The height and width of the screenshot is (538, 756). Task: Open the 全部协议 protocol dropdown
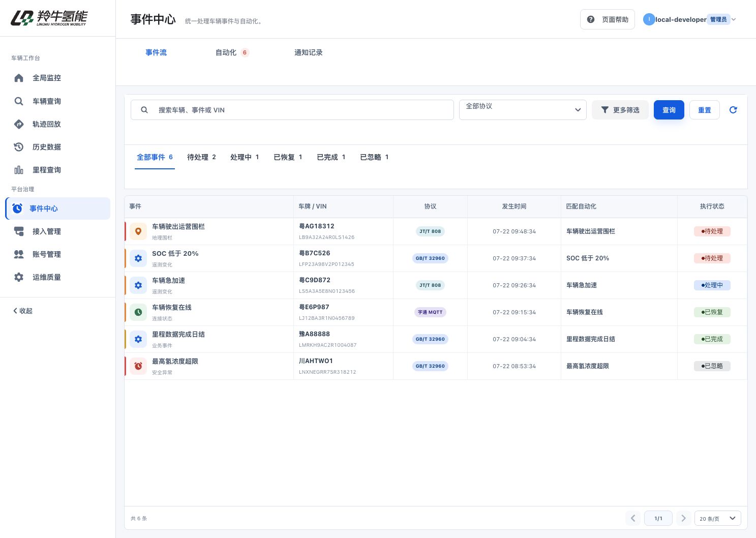click(523, 110)
